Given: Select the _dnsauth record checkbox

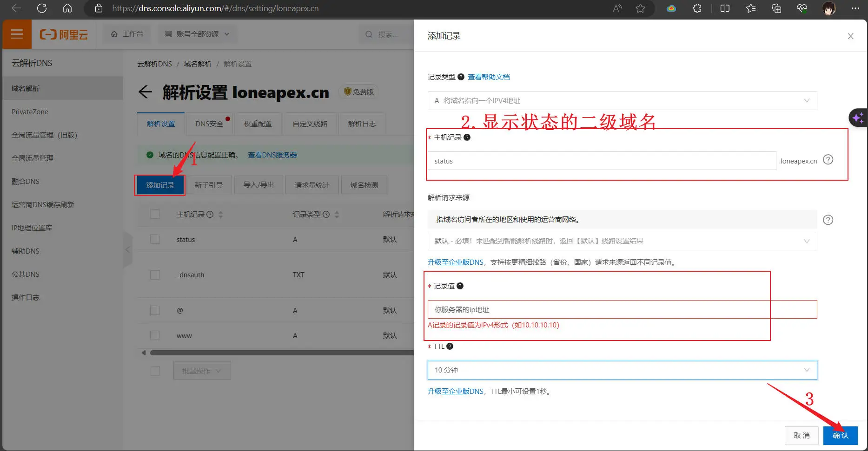Looking at the screenshot, I should (155, 275).
